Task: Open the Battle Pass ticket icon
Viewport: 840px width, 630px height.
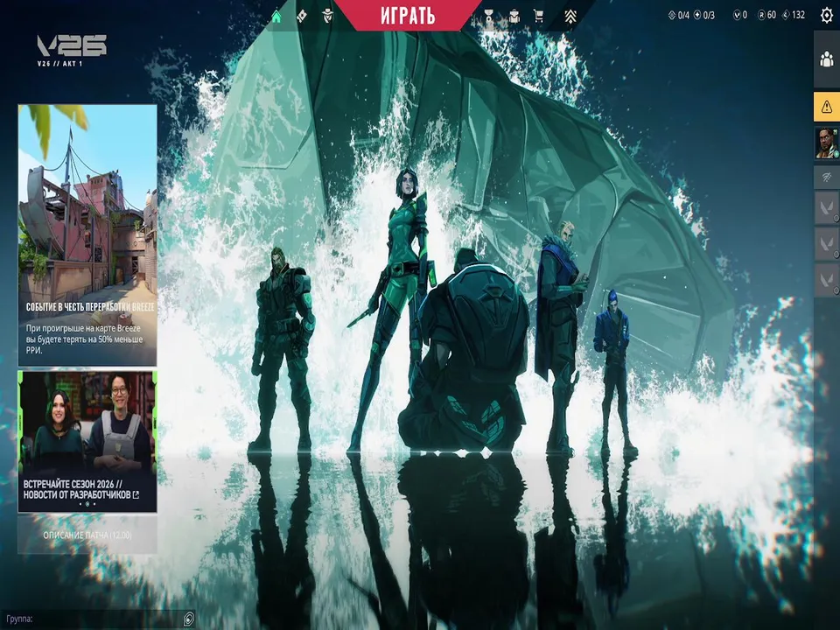Action: pyautogui.click(x=302, y=16)
